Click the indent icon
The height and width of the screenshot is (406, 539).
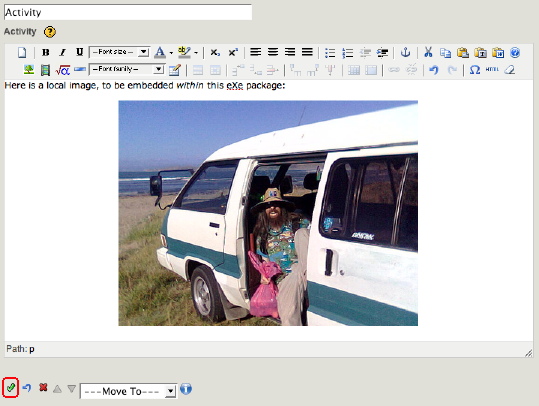[382, 53]
